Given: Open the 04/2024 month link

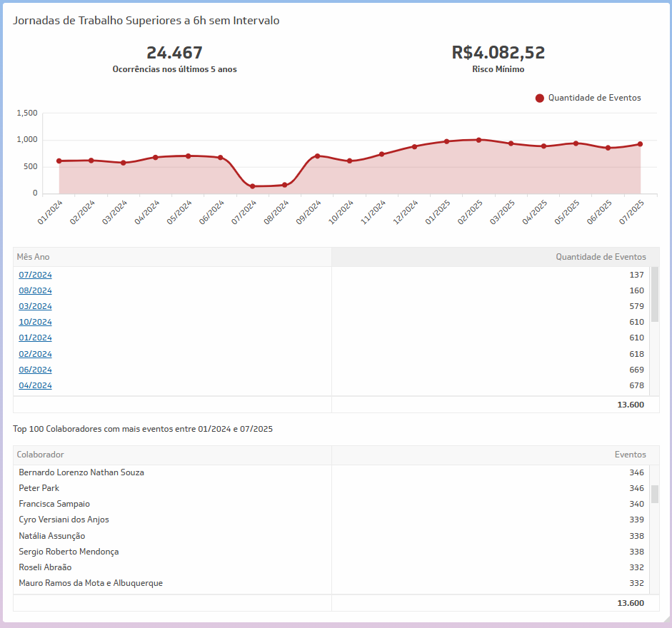Looking at the screenshot, I should pyautogui.click(x=35, y=385).
